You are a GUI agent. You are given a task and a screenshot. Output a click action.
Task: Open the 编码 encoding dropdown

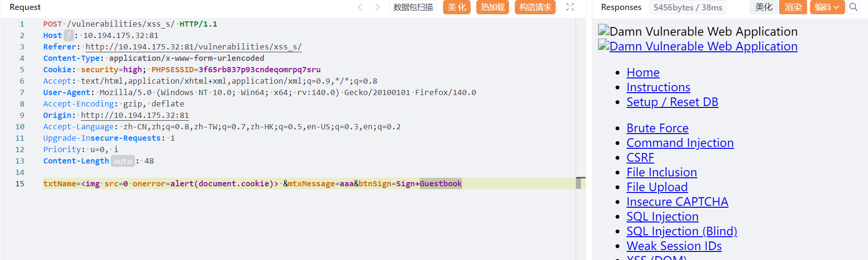(827, 7)
